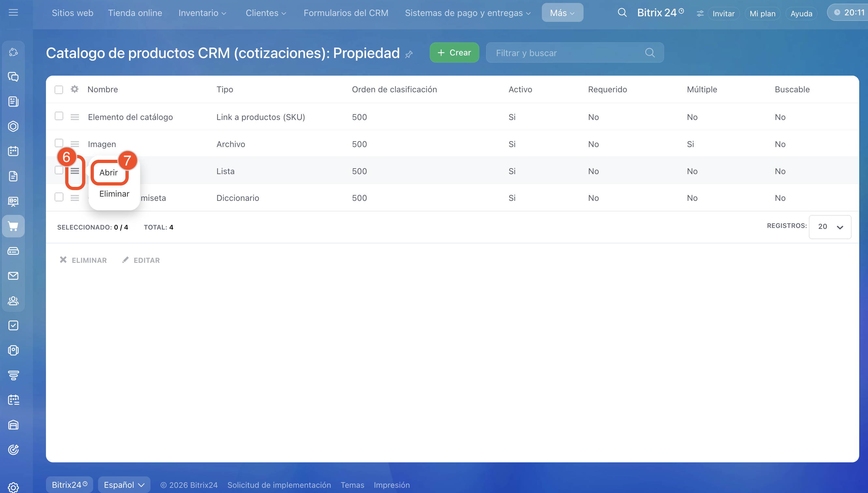This screenshot has height=493, width=868.
Task: Click the messenger chat bubbles icon
Action: [x=13, y=77]
